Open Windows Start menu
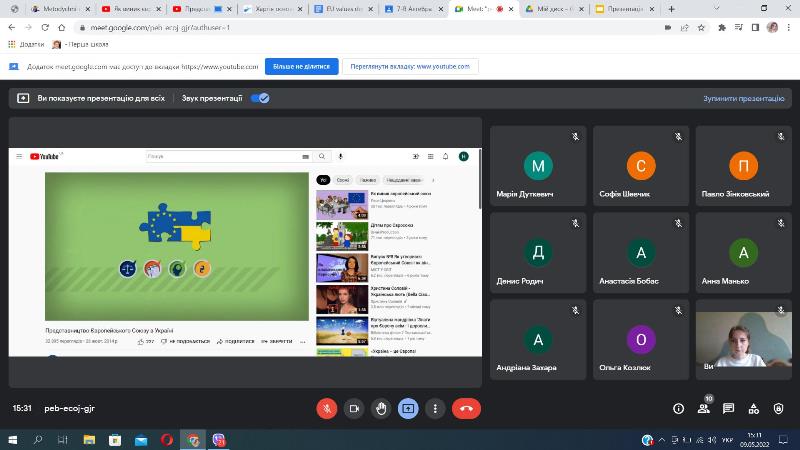800x450 pixels. pyautogui.click(x=13, y=439)
